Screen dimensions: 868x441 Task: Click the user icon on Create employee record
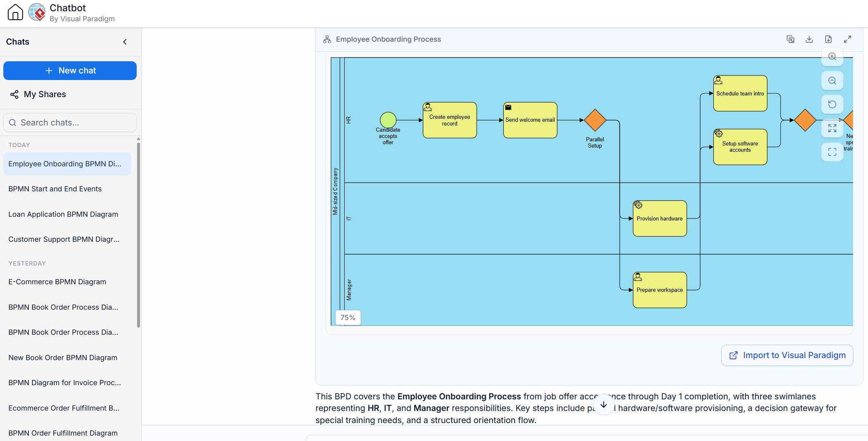point(428,107)
